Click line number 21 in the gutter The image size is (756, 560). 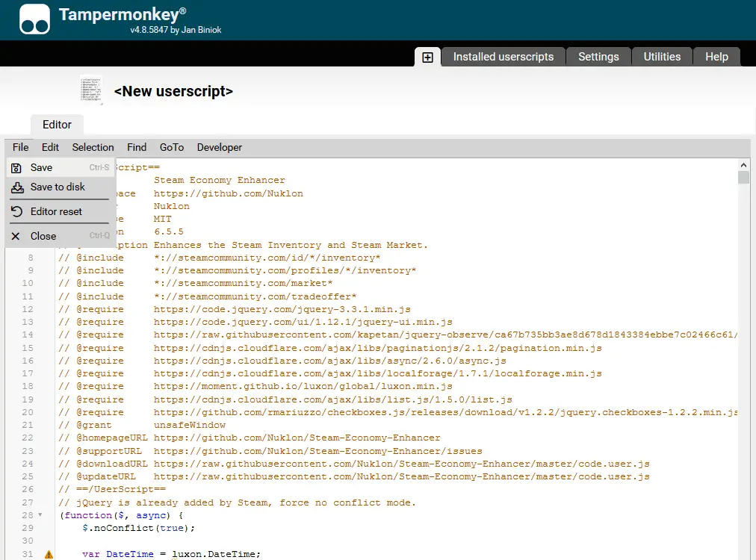click(28, 425)
